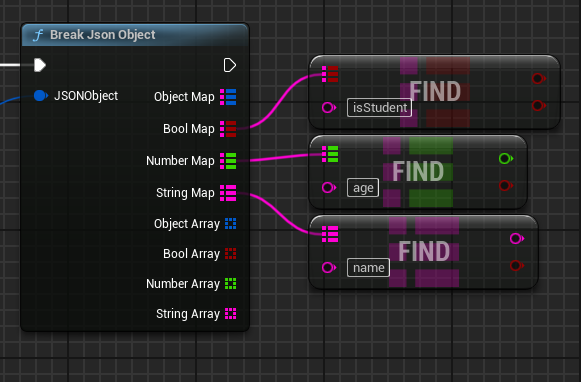
Task: Select the FIND node containing name
Action: coord(423,252)
